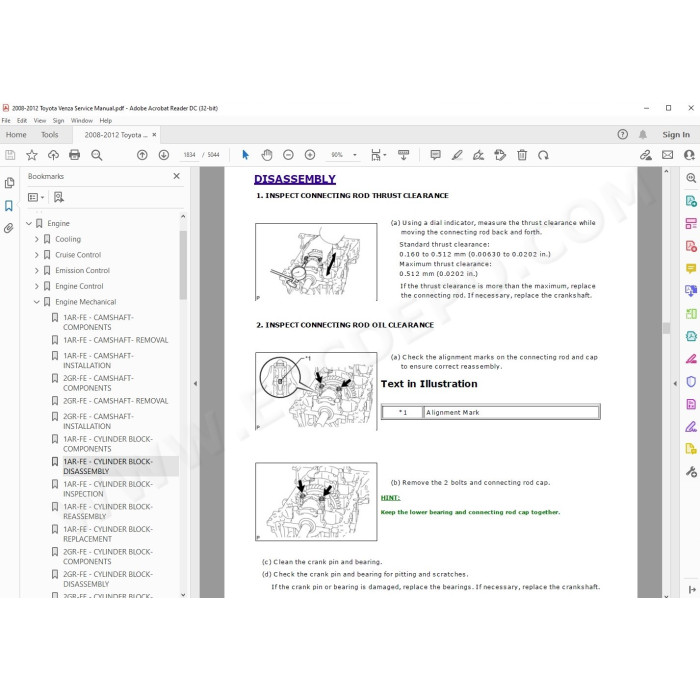Upload file to cloud icon
The image size is (700, 700).
(x=53, y=155)
